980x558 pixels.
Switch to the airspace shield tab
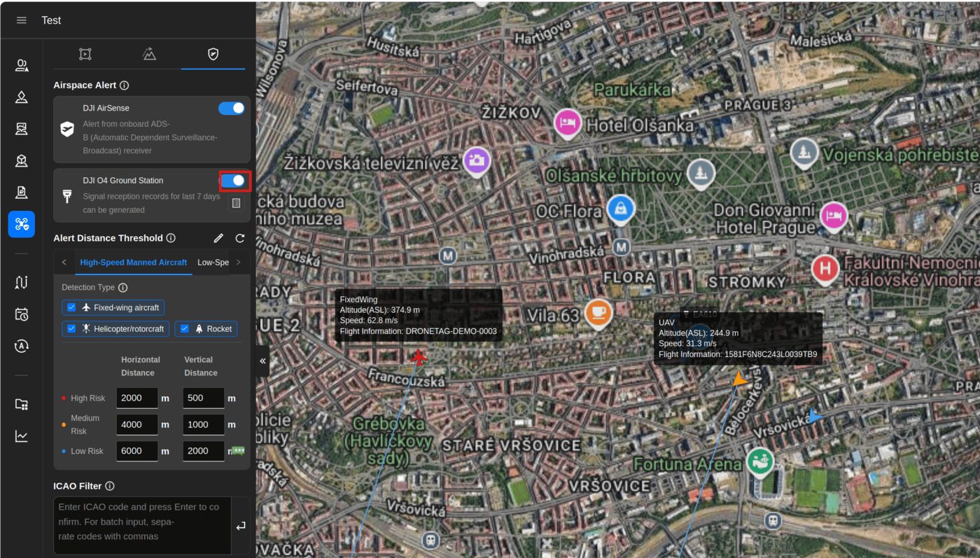tap(213, 54)
